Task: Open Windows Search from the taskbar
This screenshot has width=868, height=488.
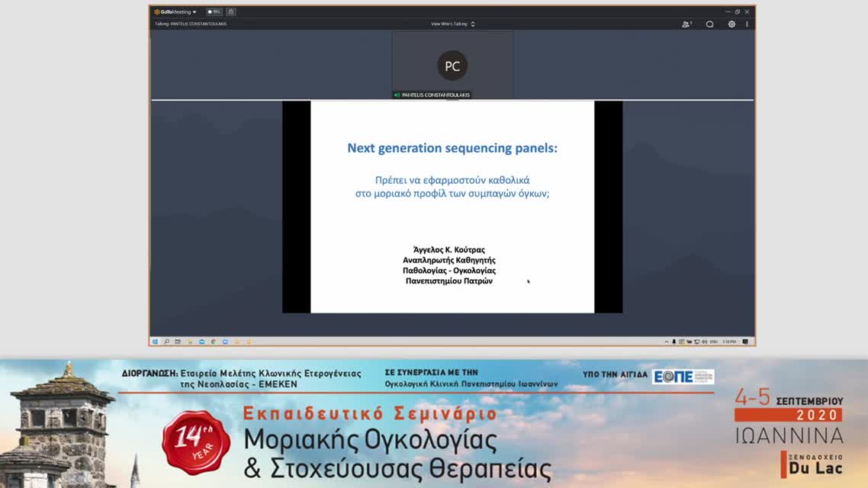Action: (x=167, y=341)
